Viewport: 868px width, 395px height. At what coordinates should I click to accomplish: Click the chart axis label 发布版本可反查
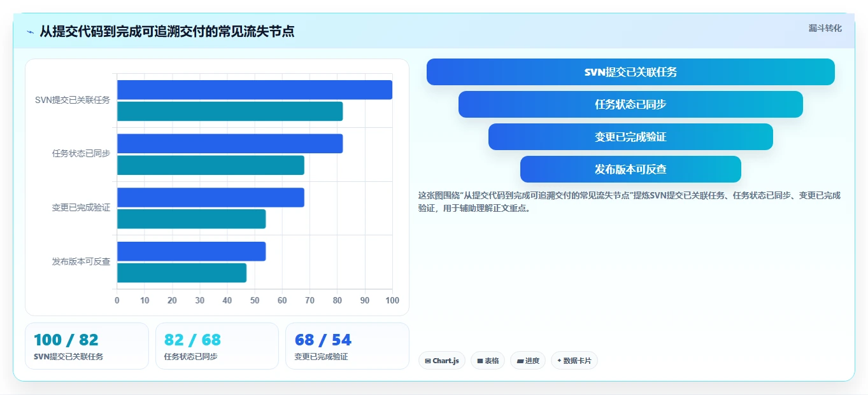(x=81, y=261)
